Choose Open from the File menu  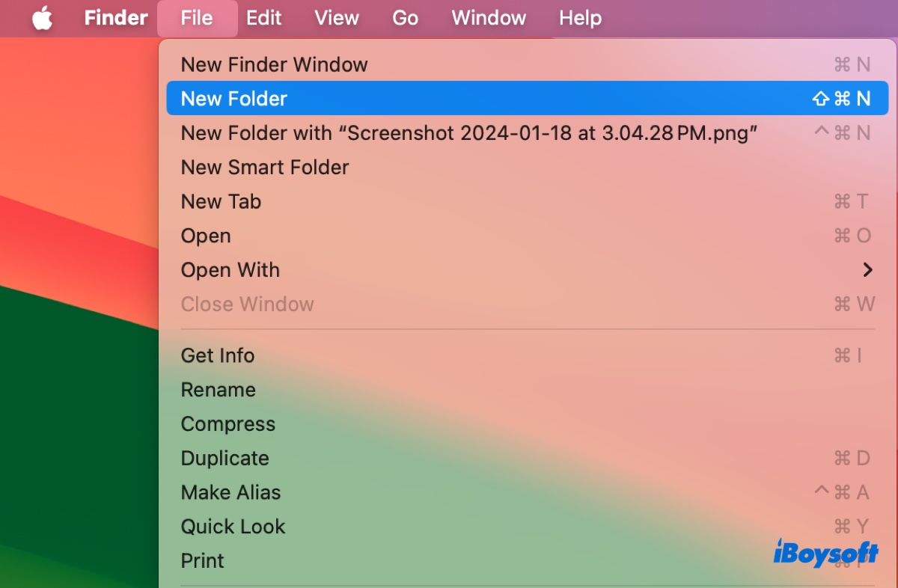tap(206, 236)
